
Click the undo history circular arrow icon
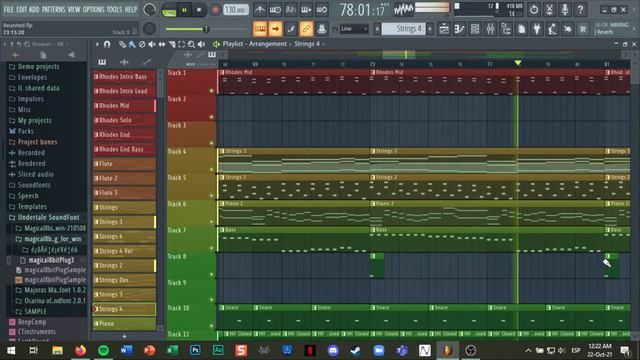pyautogui.click(x=534, y=9)
